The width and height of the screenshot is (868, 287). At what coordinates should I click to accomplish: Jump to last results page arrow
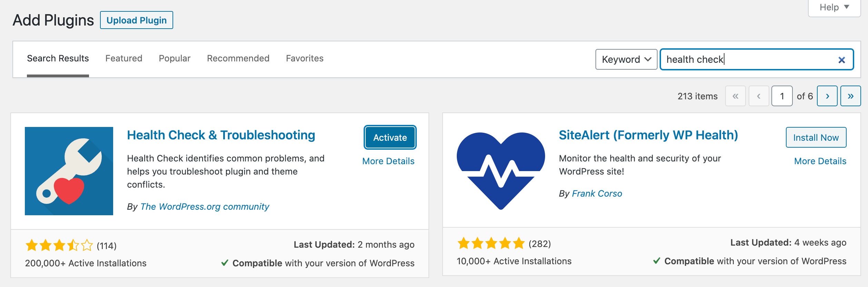coord(850,96)
